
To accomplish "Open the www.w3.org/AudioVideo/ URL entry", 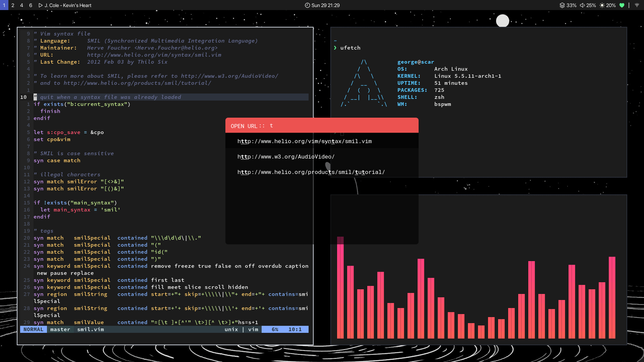I will pos(322,157).
